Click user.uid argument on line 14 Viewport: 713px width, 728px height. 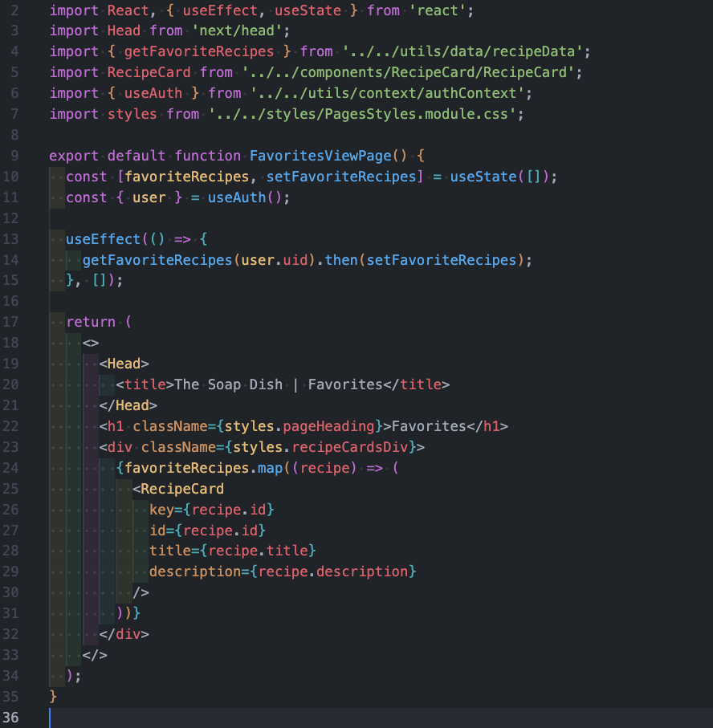click(274, 260)
